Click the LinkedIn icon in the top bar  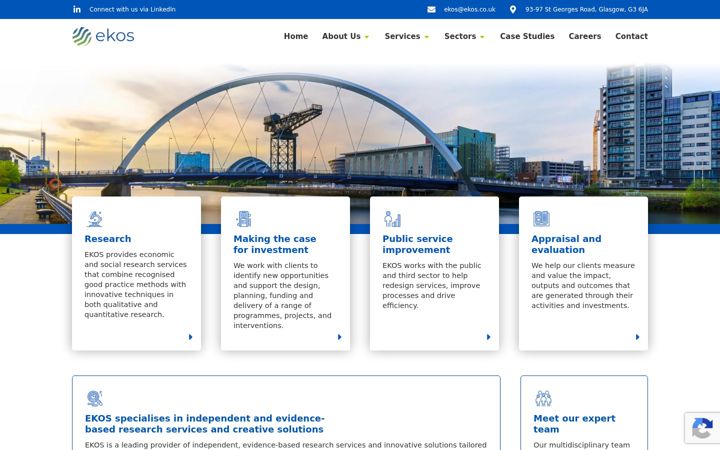77,9
